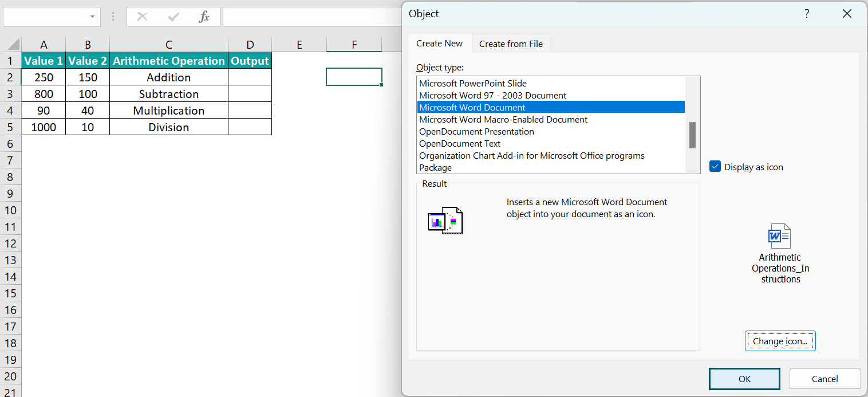Viewport: 868px width, 397px height.
Task: Click cell containing 100
Action: [x=88, y=94]
